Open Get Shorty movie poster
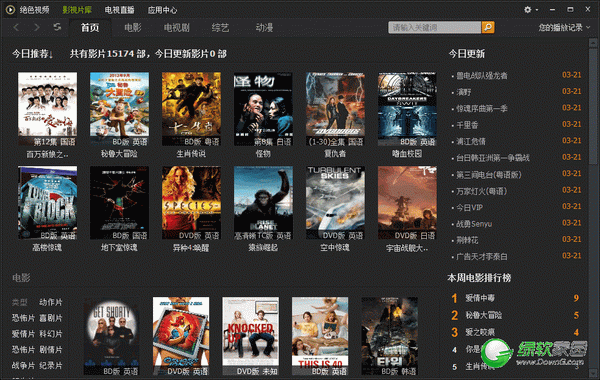Viewport: 600px width, 380px height. 111,336
